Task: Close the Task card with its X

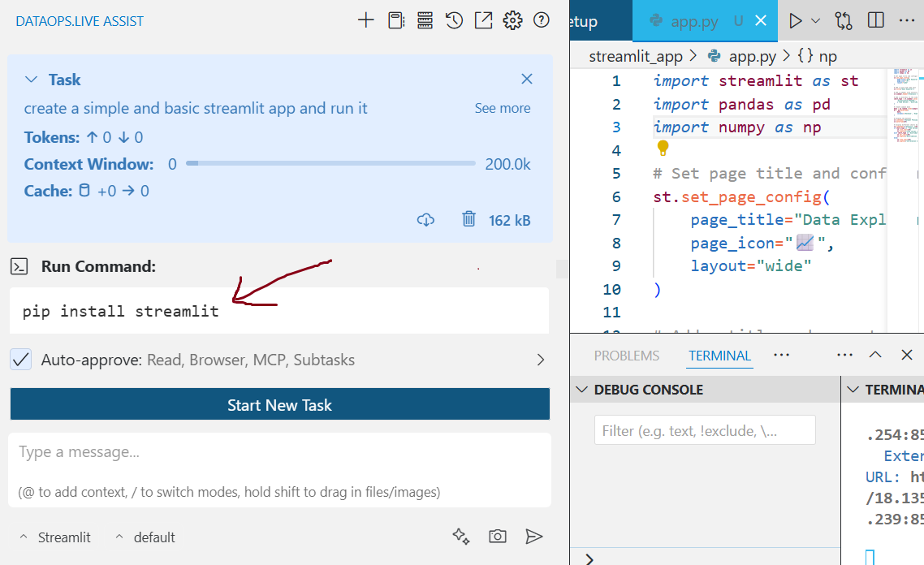Action: pos(527,79)
